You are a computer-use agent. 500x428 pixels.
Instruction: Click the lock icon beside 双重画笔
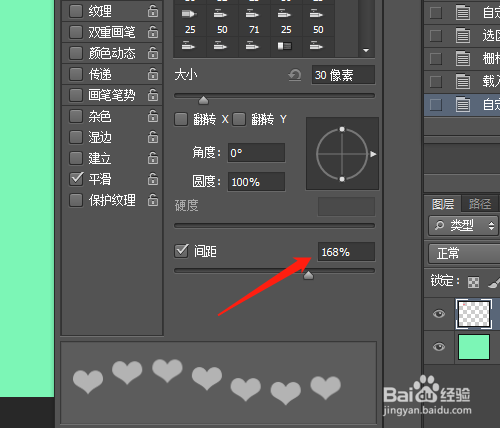point(153,32)
